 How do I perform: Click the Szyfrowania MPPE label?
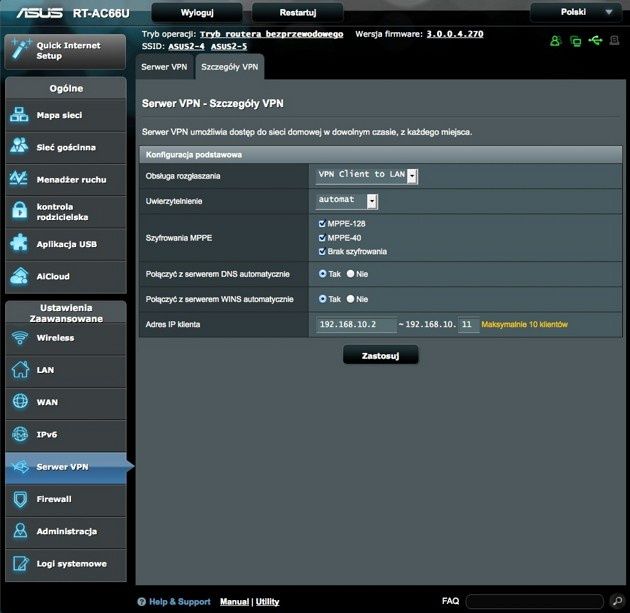pos(179,238)
